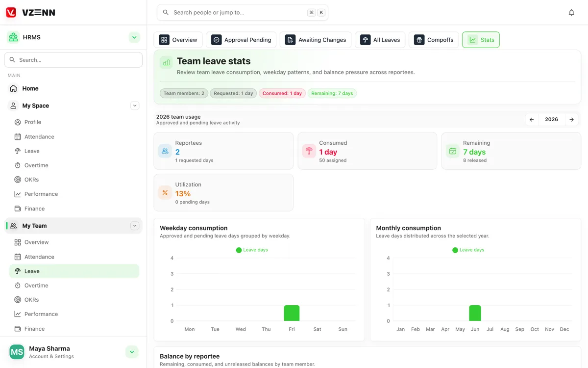Click the Jun bar in Monthly consumption
This screenshot has width=588, height=368.
475,313
